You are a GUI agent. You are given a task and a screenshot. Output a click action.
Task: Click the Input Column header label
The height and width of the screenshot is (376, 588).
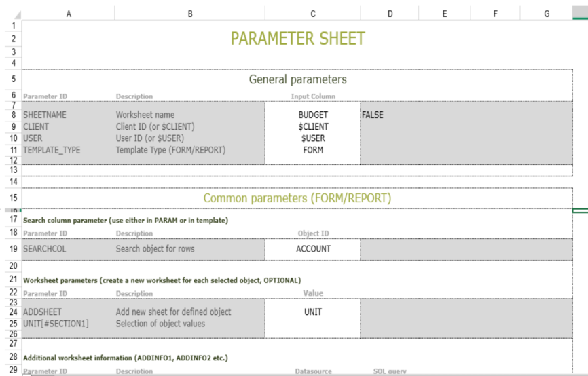point(313,96)
